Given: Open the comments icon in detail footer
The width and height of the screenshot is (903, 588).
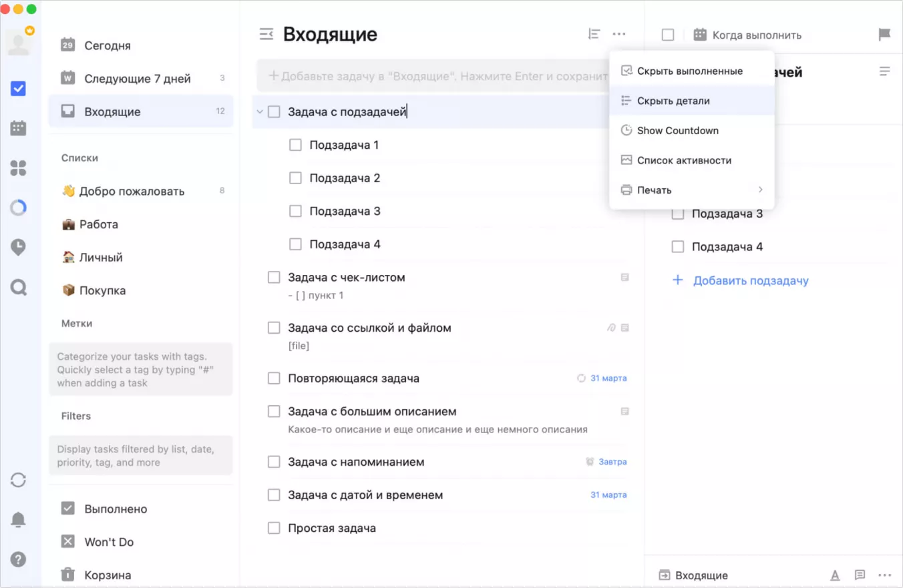Looking at the screenshot, I should (x=860, y=575).
